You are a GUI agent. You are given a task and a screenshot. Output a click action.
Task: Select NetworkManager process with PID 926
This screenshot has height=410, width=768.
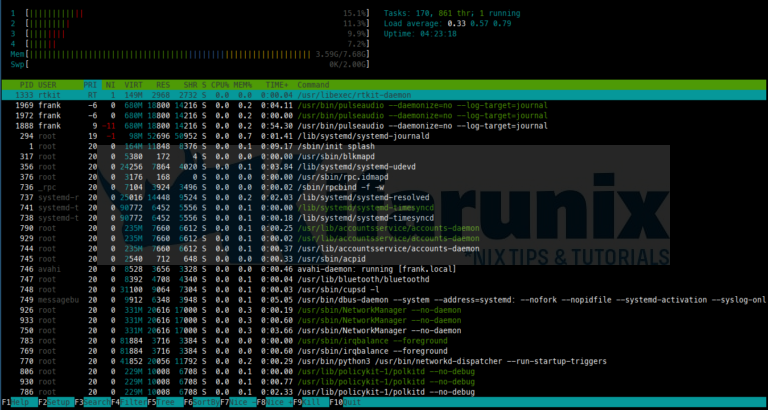[384, 310]
